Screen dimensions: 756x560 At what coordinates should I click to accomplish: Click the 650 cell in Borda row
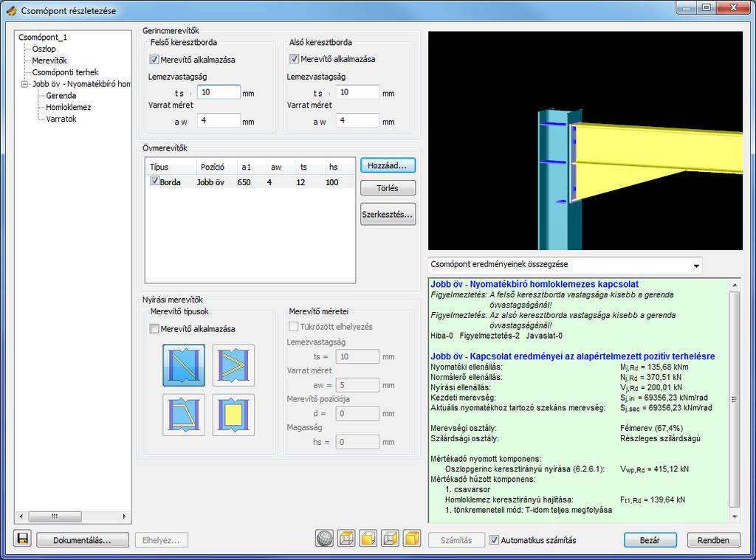[244, 182]
